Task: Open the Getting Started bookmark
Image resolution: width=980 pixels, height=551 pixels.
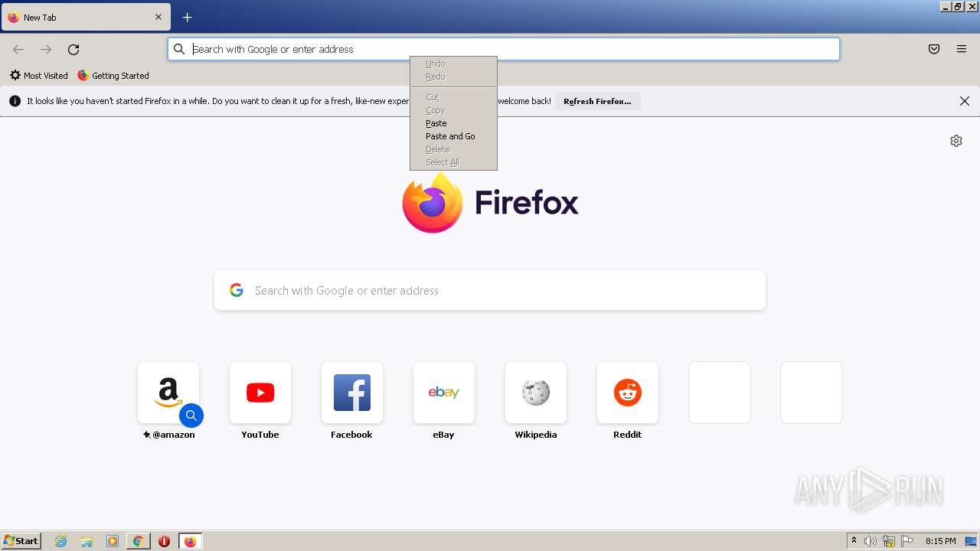Action: click(113, 76)
